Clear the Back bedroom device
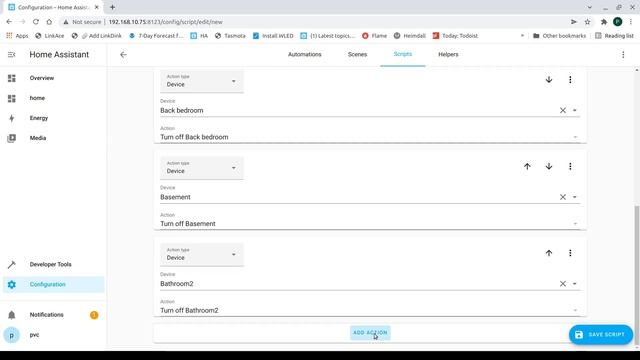 562,110
